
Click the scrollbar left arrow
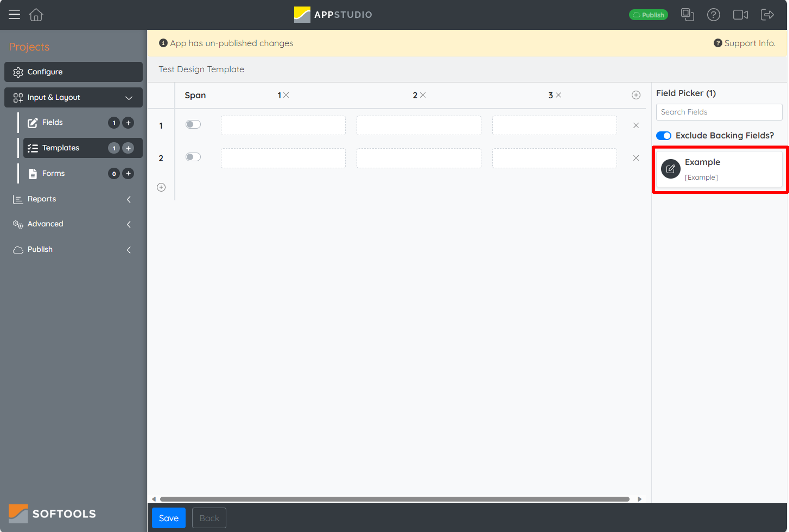point(154,499)
